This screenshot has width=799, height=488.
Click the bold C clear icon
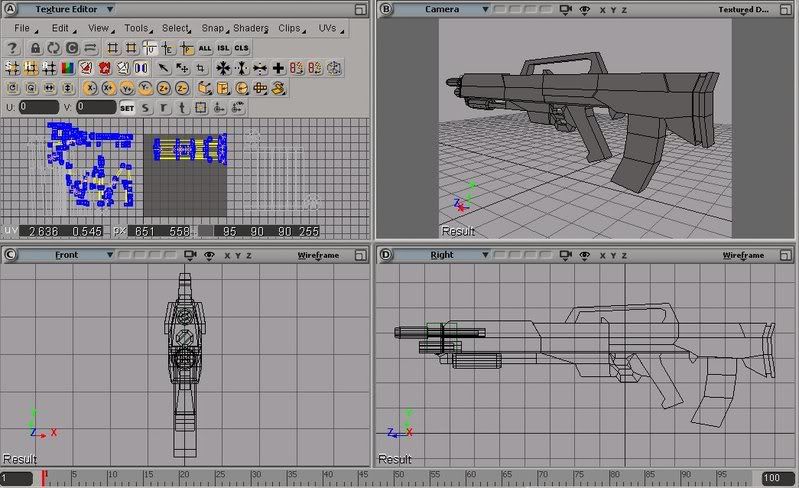pyautogui.click(x=72, y=48)
